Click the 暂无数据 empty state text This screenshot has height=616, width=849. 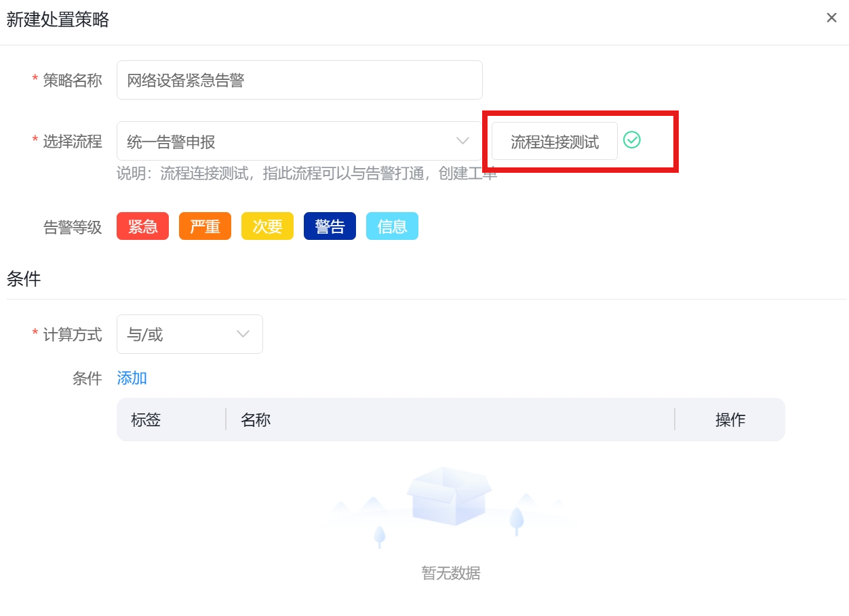point(451,573)
